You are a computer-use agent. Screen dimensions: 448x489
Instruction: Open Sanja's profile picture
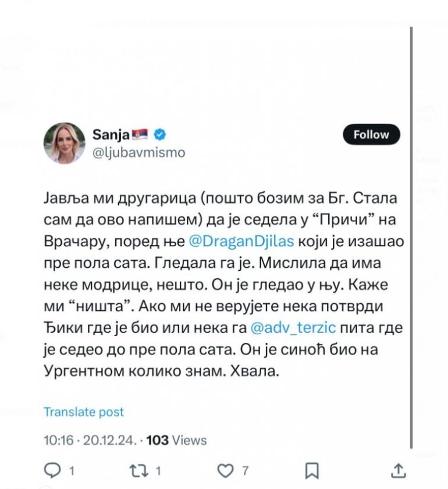point(65,143)
